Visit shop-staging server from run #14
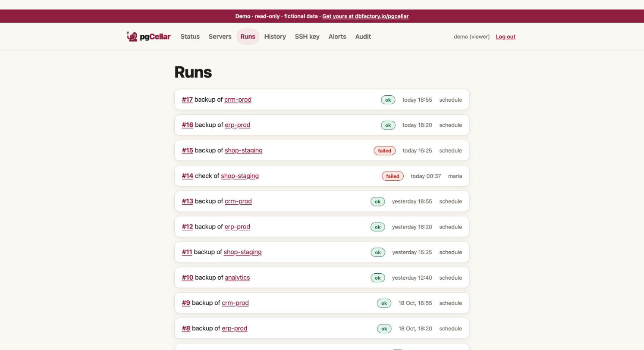Viewport: 644px width, 350px height. pyautogui.click(x=240, y=176)
